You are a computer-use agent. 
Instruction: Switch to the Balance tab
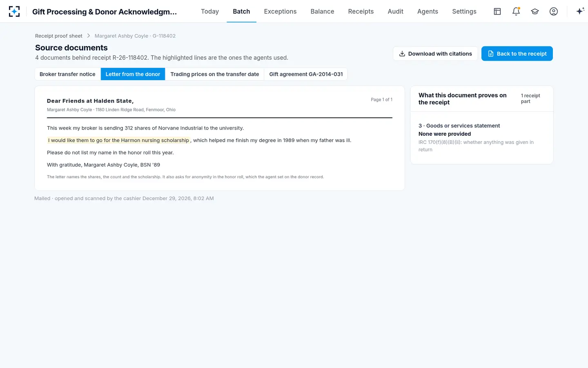[322, 11]
